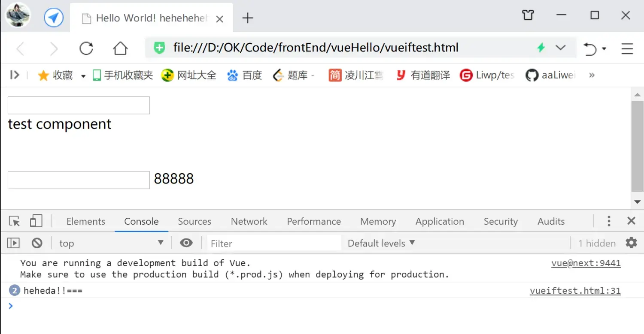Open the 百度 bookmark
This screenshot has height=334, width=644.
click(245, 75)
